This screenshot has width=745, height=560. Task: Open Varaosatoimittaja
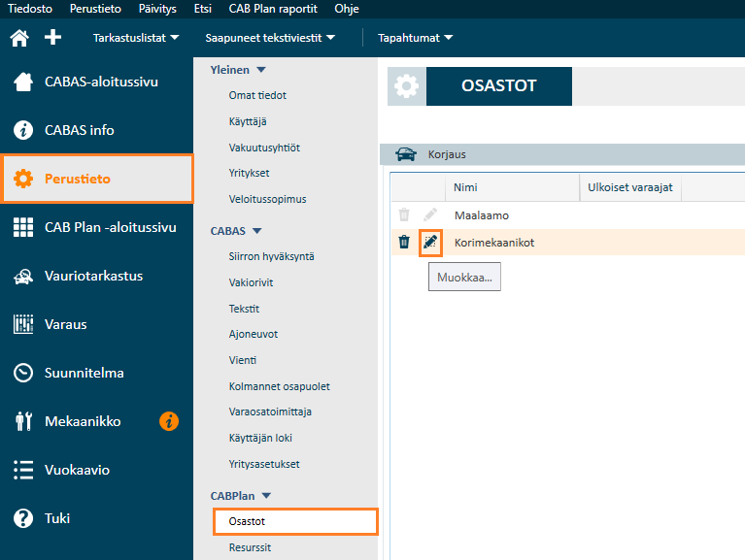pyautogui.click(x=270, y=412)
